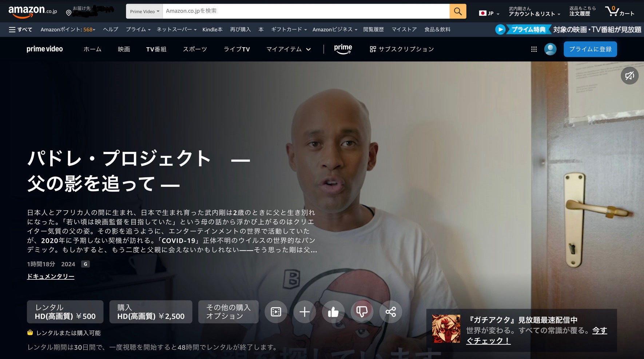The image size is (644, 359).
Task: Open the JP language selector dropdown
Action: (489, 13)
